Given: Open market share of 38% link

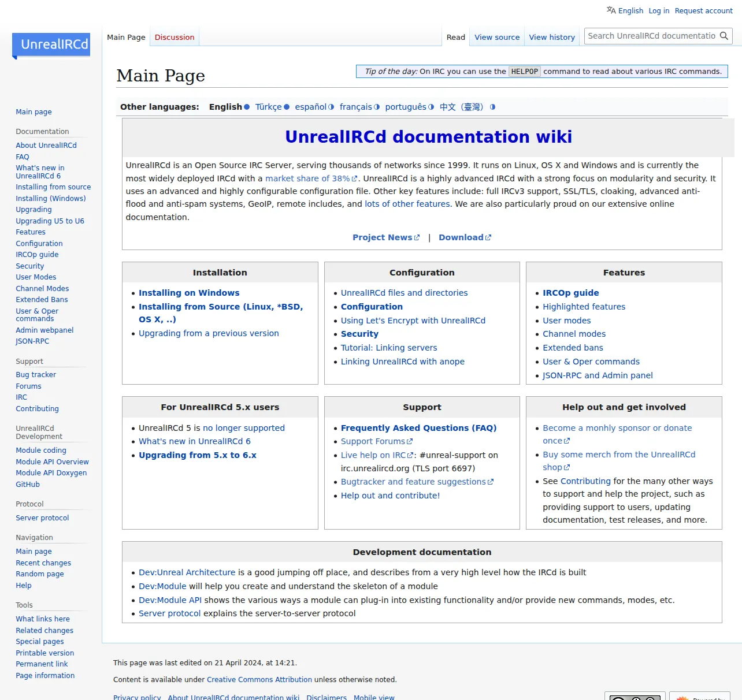Looking at the screenshot, I should point(311,178).
